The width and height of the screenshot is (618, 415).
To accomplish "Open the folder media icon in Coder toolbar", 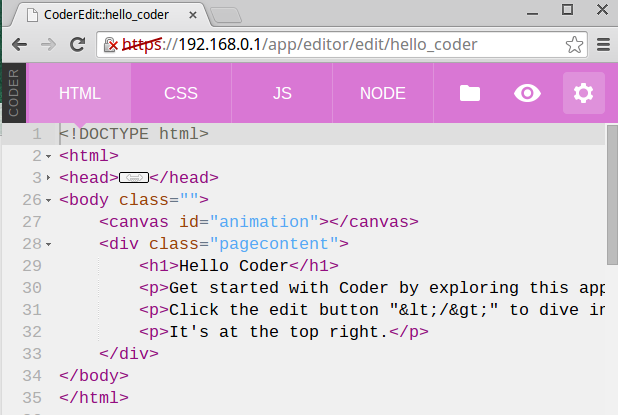I will (470, 93).
